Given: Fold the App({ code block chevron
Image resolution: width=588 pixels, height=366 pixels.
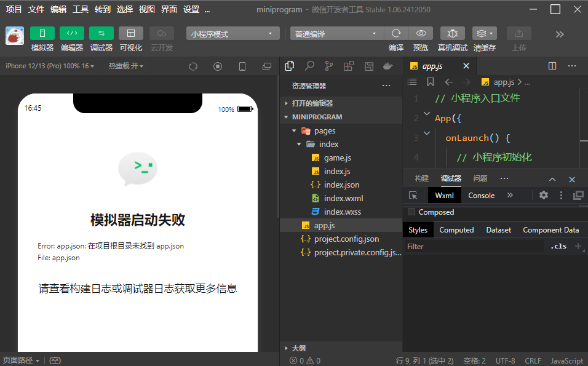Looking at the screenshot, I should click(427, 113).
